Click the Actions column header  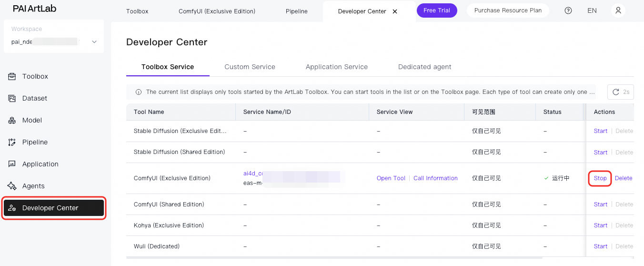coord(604,112)
